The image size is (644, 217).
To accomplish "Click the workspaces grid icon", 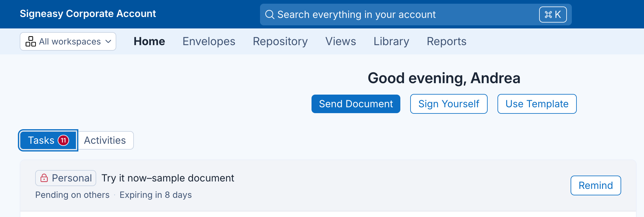I will click(x=31, y=41).
